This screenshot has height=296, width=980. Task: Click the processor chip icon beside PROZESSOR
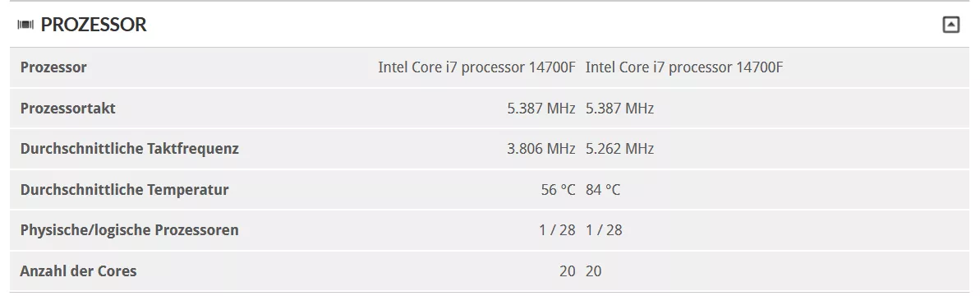click(25, 25)
